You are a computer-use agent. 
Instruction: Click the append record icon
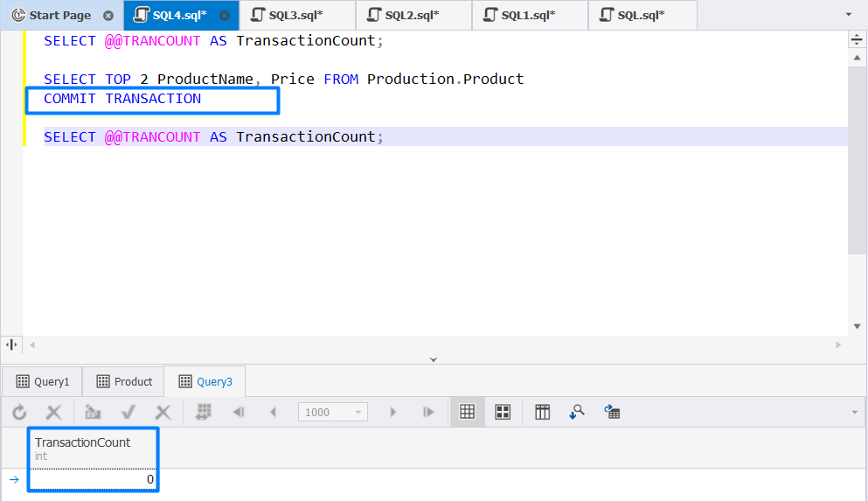pos(93,413)
